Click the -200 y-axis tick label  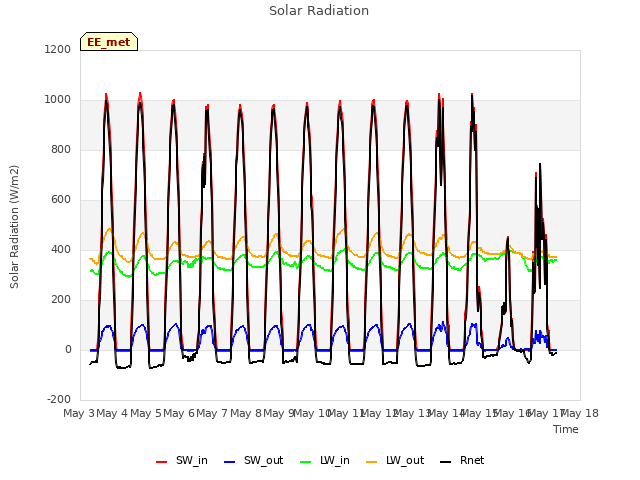click(59, 400)
